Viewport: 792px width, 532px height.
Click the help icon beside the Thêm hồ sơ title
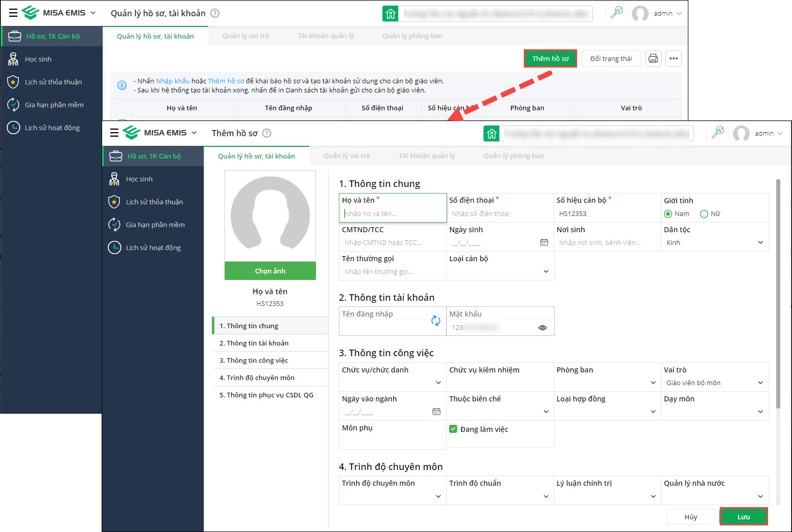pyautogui.click(x=267, y=133)
